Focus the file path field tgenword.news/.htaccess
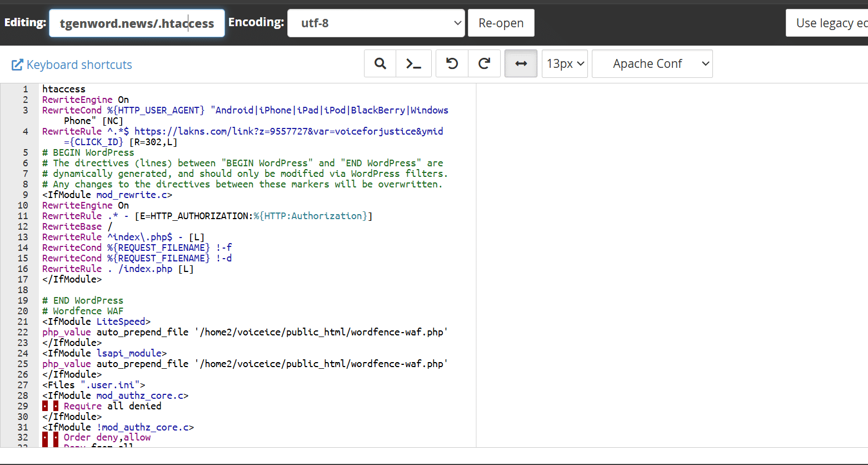This screenshot has width=868, height=465. pyautogui.click(x=137, y=23)
